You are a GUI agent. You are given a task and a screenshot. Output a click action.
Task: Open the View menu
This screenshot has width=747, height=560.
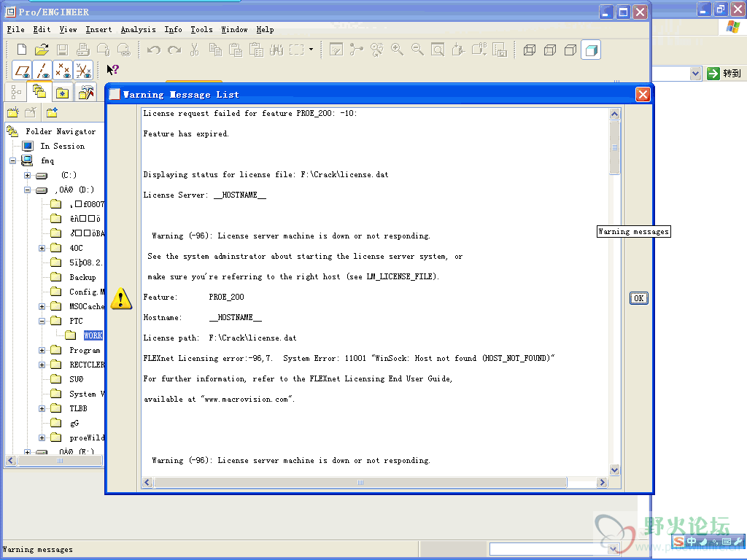tap(68, 29)
